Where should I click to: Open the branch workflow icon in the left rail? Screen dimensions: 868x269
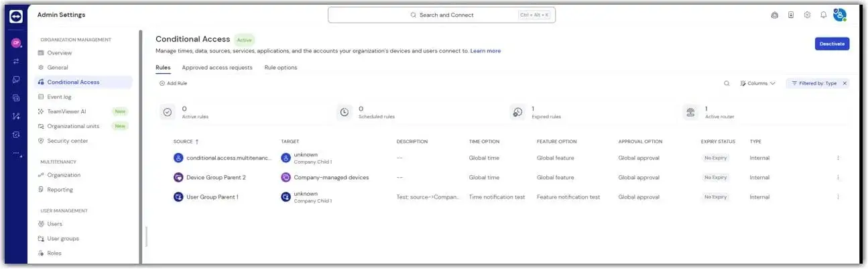16,116
